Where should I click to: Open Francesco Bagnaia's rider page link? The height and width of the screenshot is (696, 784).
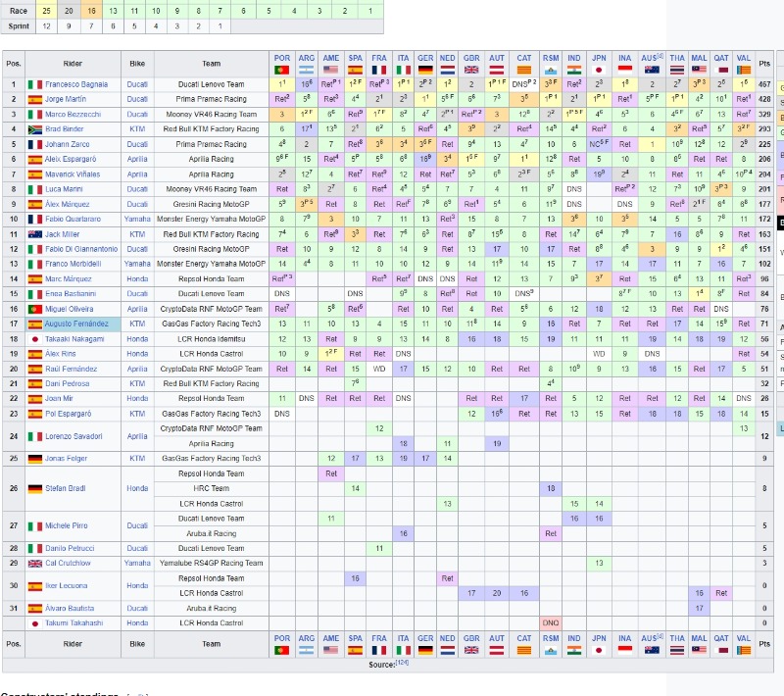coord(76,84)
